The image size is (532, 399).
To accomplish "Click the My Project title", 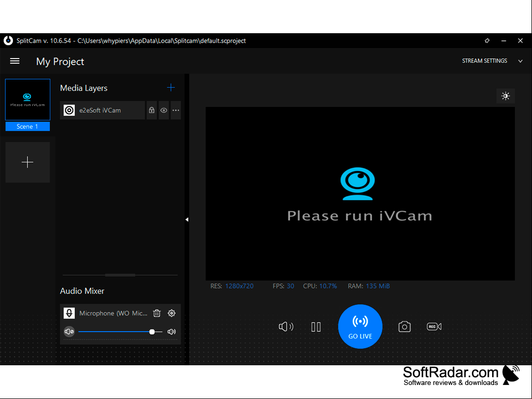I will pyautogui.click(x=60, y=61).
